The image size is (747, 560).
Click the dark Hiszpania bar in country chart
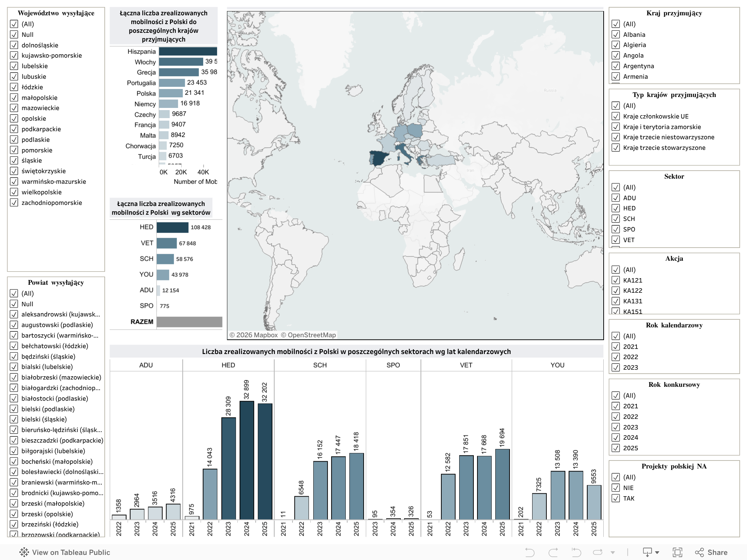point(188,51)
